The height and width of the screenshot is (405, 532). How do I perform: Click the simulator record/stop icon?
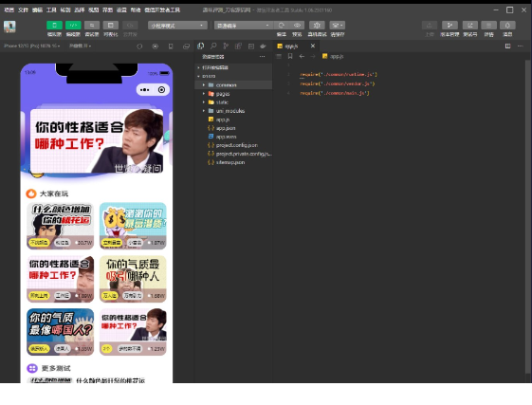tap(156, 46)
